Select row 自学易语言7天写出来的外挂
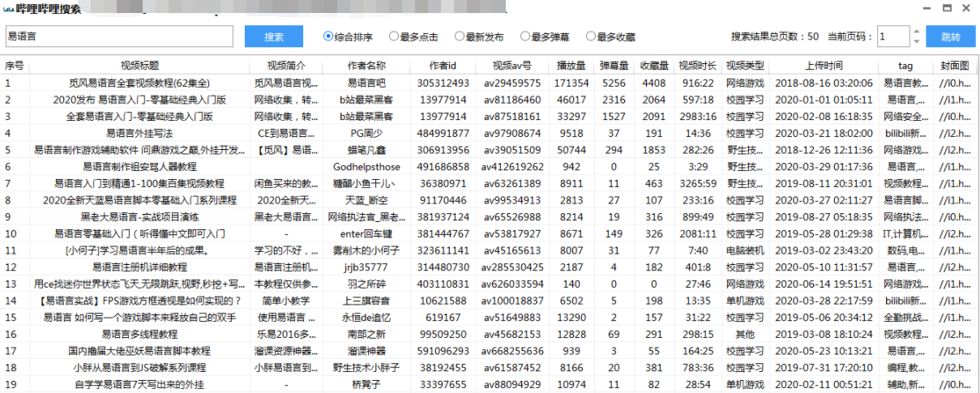 pyautogui.click(x=489, y=384)
